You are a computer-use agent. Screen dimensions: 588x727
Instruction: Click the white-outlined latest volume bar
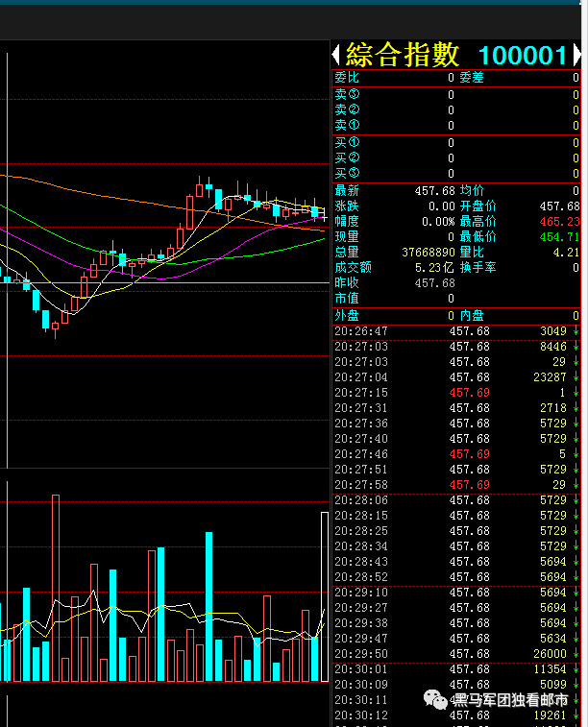click(x=325, y=596)
